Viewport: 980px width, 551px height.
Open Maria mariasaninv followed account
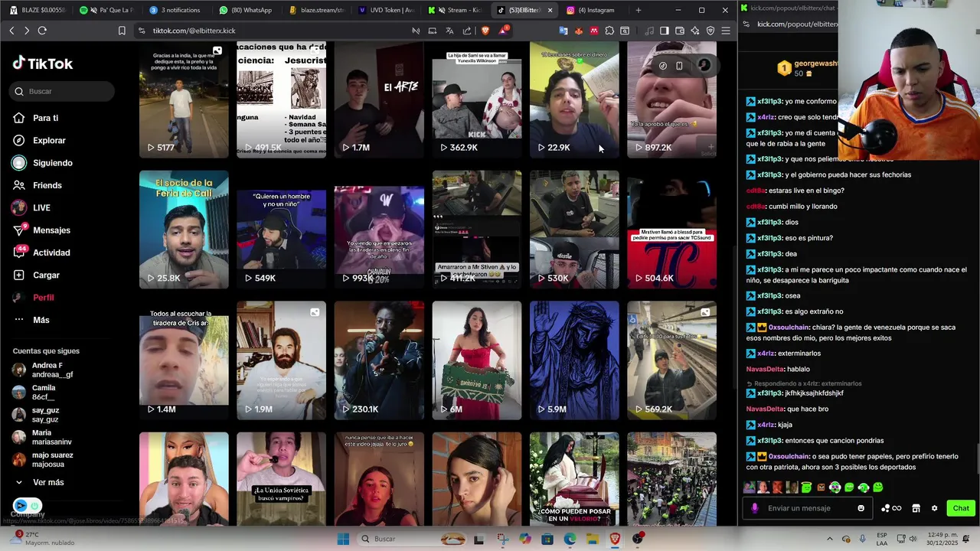42,437
